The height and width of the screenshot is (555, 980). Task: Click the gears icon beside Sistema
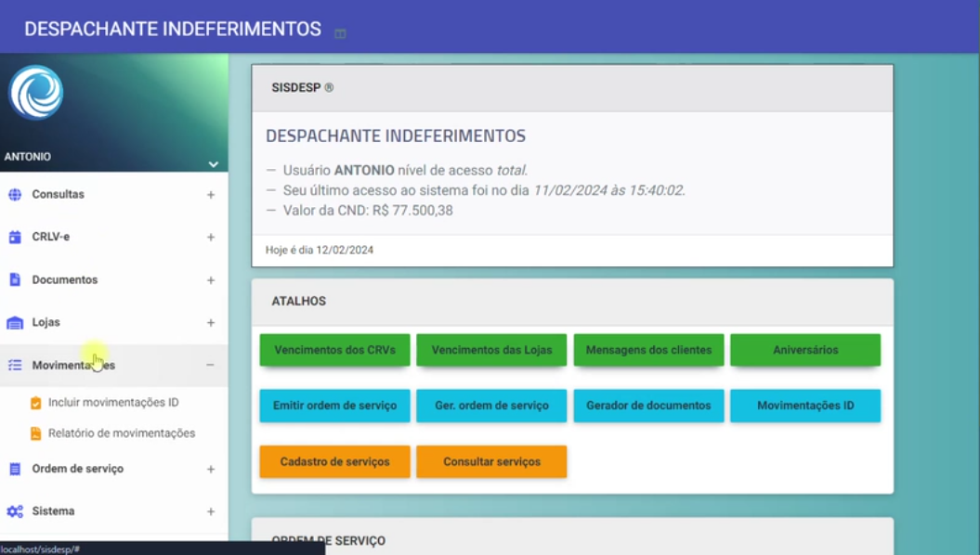(15, 511)
